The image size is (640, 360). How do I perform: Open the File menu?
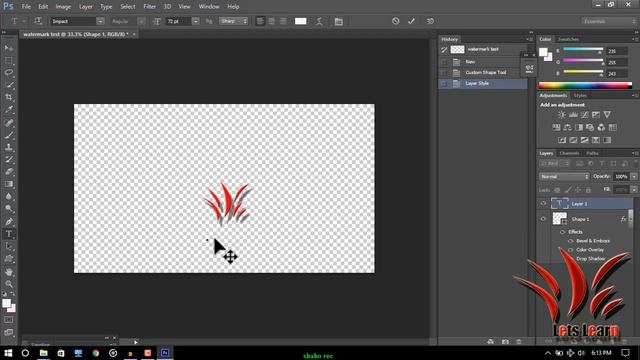(26, 7)
